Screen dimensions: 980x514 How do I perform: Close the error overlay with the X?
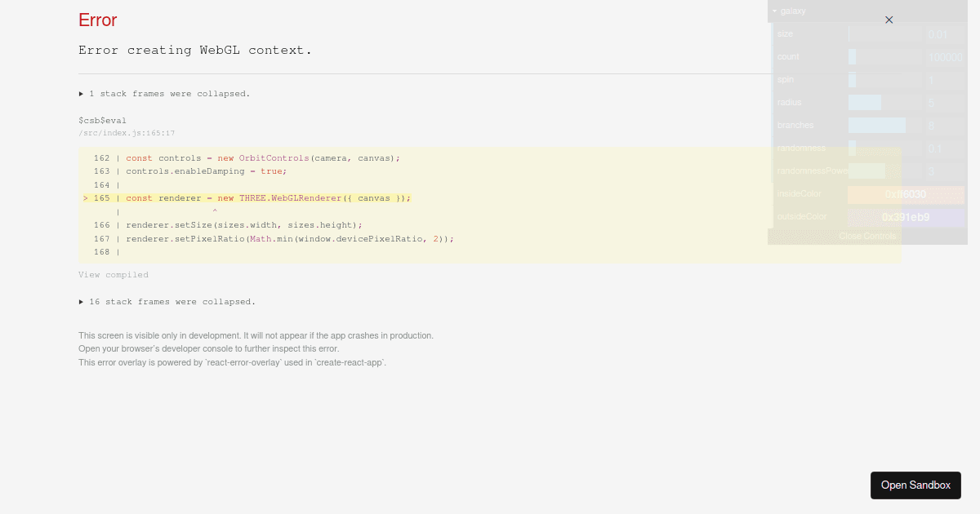click(889, 20)
